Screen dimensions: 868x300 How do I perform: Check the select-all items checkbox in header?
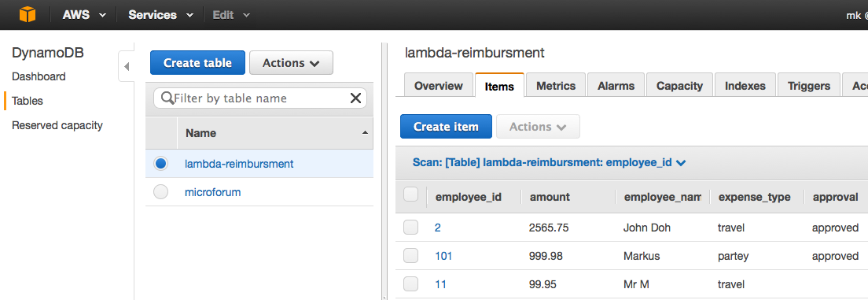[410, 194]
